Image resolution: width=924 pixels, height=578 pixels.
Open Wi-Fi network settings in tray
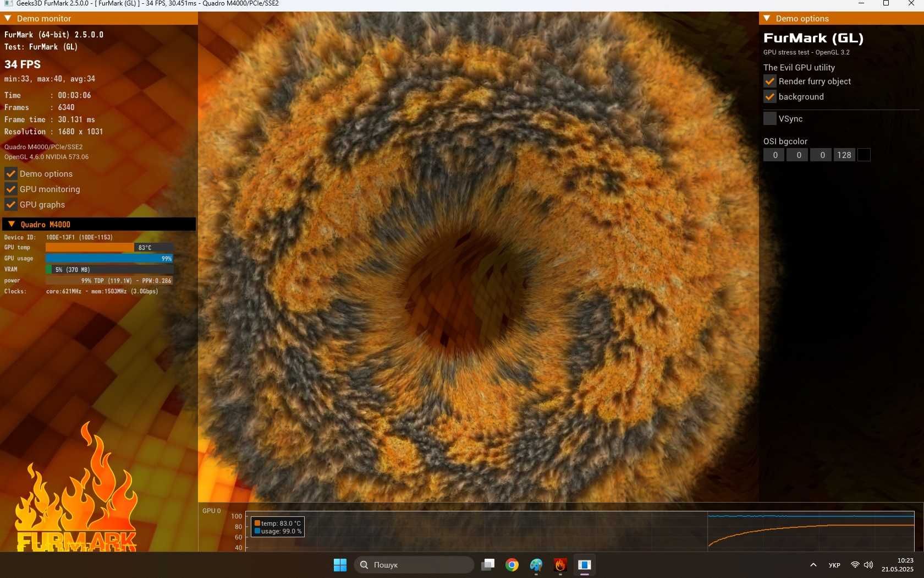tap(855, 565)
